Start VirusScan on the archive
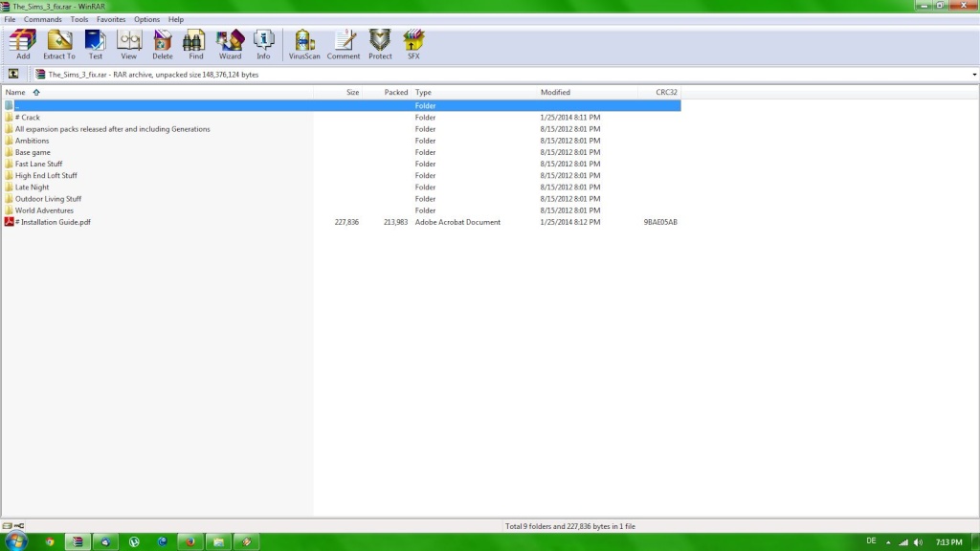The height and width of the screenshot is (551, 980). [304, 44]
